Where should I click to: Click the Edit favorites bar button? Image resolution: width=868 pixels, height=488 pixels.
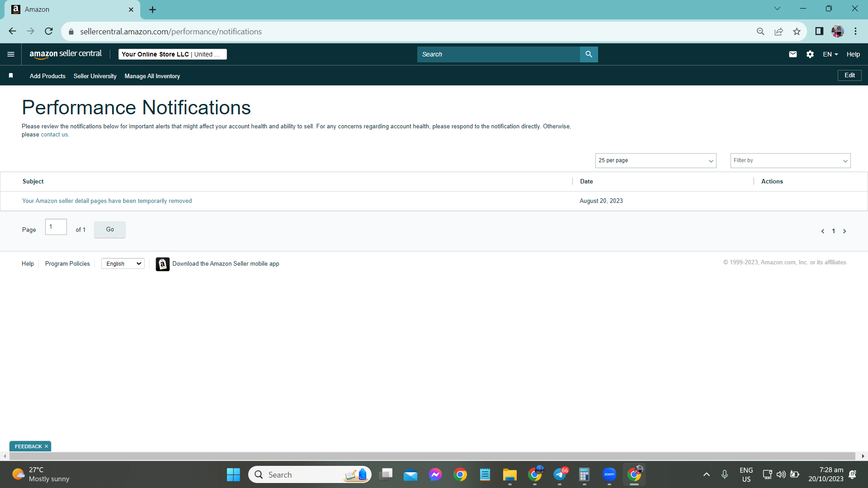coord(849,75)
